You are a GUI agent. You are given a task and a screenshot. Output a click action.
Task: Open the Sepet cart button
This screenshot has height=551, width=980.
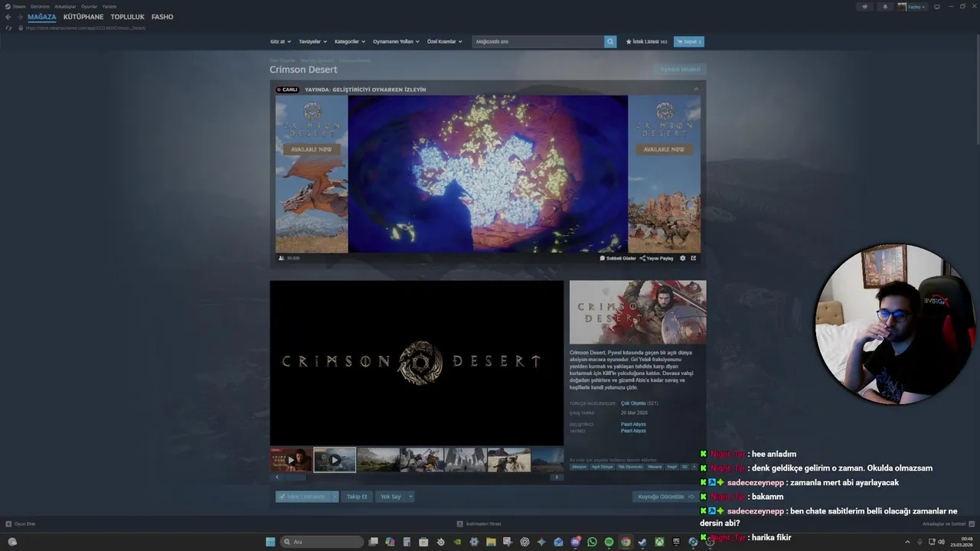[688, 41]
